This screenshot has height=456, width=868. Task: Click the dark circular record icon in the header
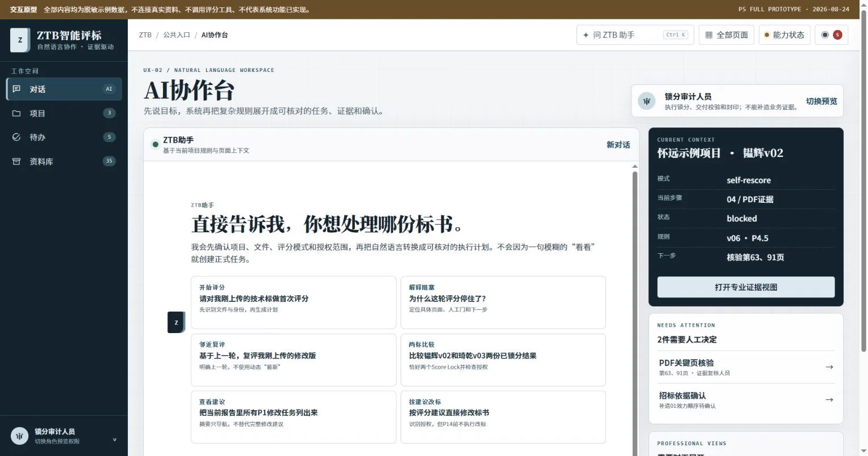pos(825,35)
